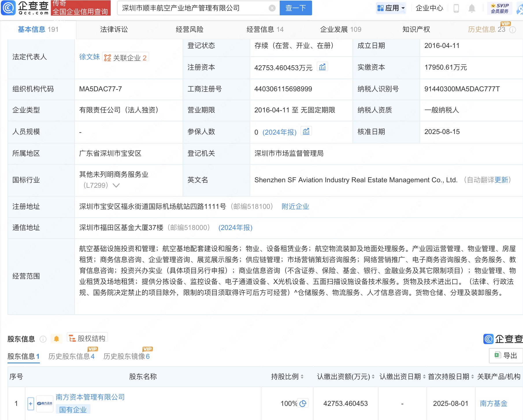Click 南方资本 company logo thumbnail

coord(45,404)
